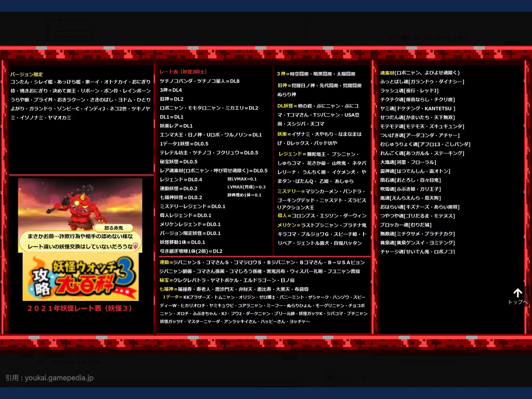
Task: Click the LVMAX(育成)=0.3 note
Action: (x=247, y=187)
